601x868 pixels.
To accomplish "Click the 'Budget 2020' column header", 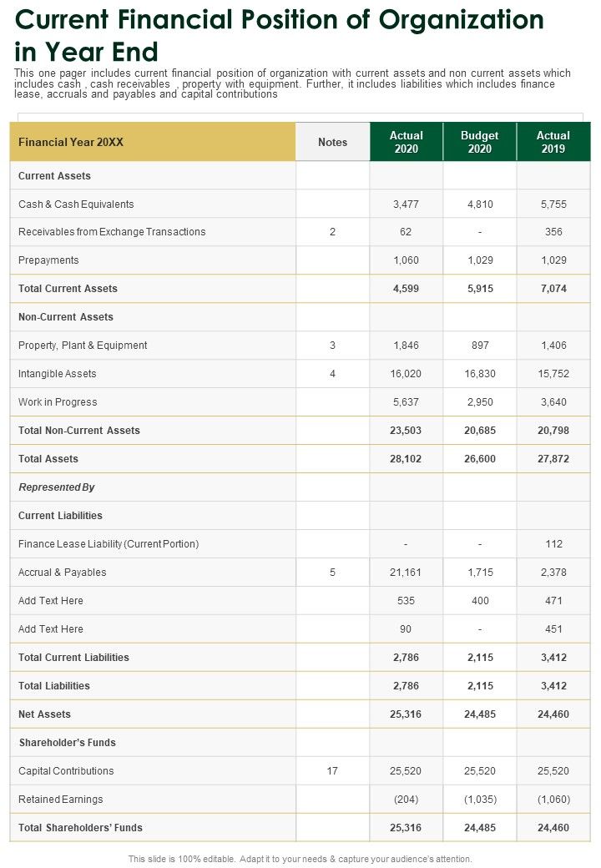I will coord(480,142).
